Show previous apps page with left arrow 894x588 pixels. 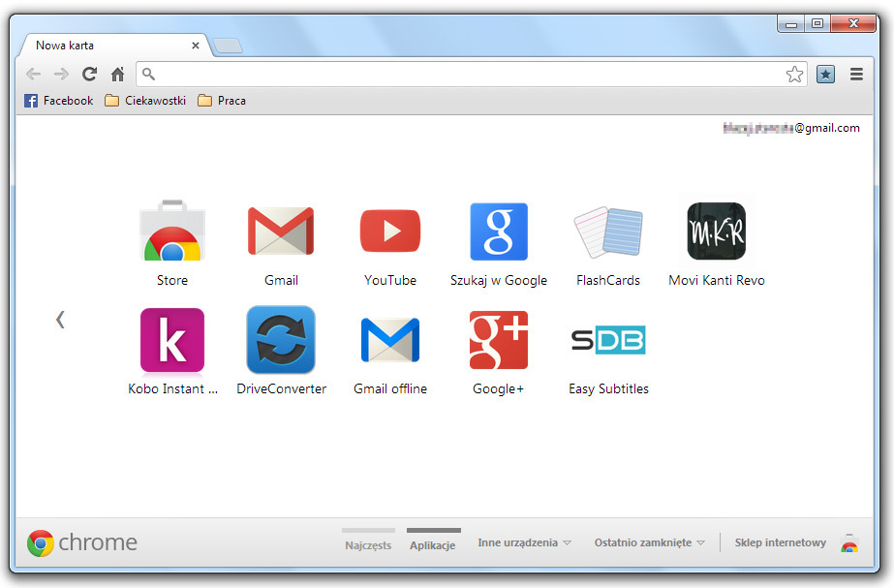(x=60, y=320)
